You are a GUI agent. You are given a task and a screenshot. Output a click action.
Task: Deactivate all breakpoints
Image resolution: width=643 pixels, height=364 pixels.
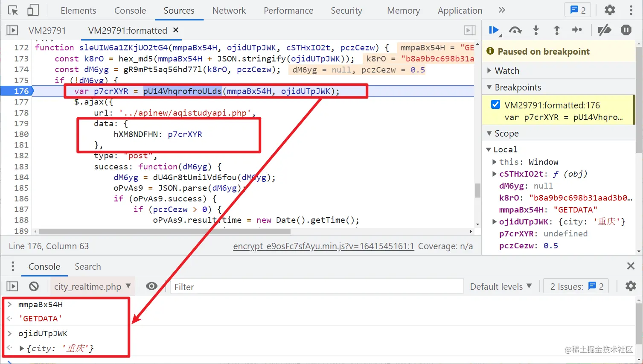click(x=604, y=30)
